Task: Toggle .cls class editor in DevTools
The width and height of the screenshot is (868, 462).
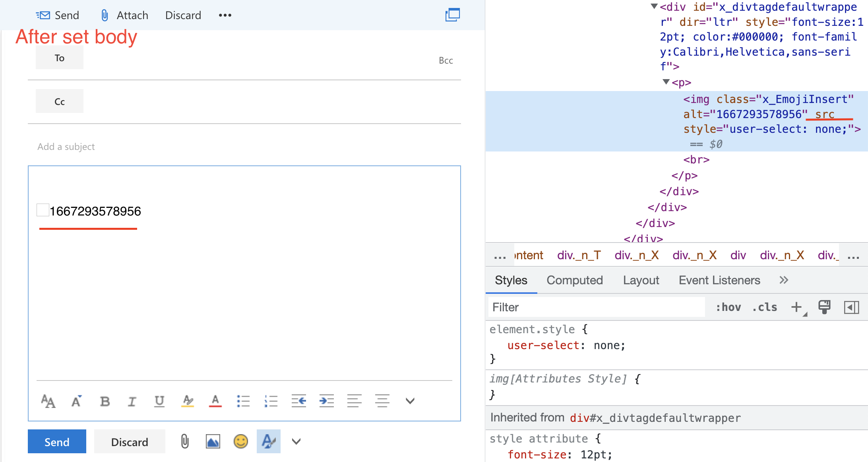Action: tap(764, 307)
